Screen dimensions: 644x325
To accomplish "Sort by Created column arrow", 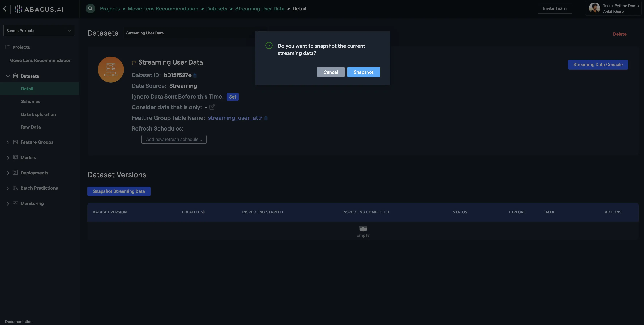I will [203, 212].
